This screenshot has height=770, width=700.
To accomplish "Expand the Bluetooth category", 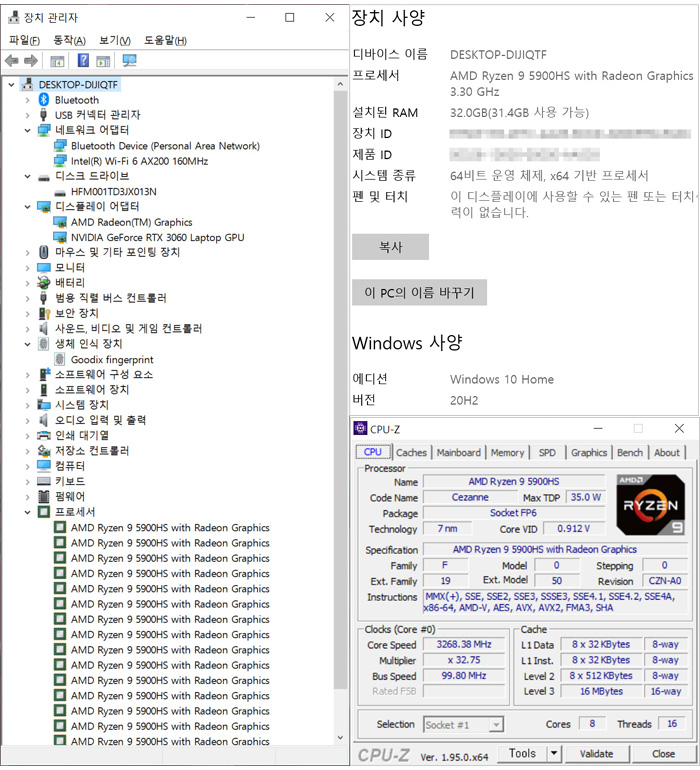I will click(28, 100).
